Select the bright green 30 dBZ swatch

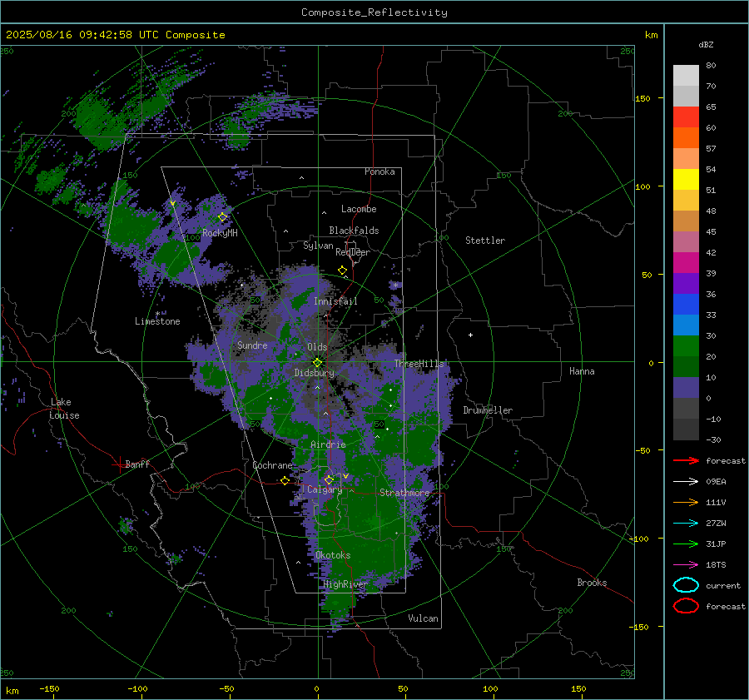coord(686,345)
